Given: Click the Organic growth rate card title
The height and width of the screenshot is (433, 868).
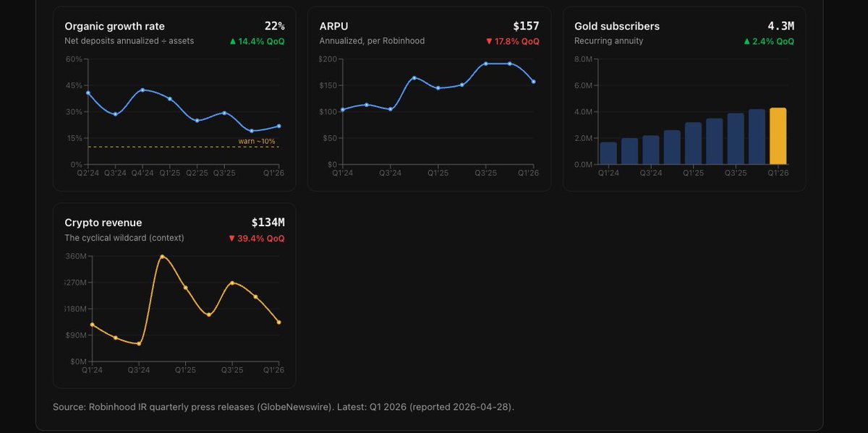Looking at the screenshot, I should 114,26.
